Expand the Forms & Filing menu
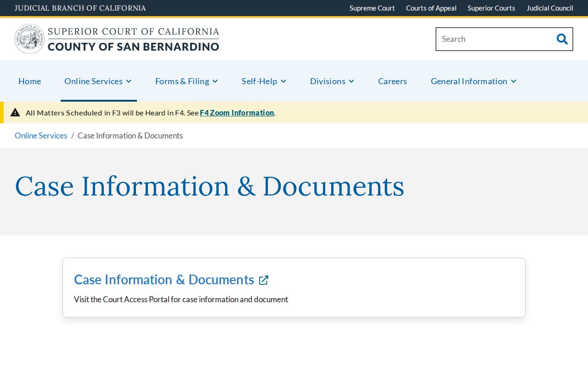This screenshot has height=368, width=588. [187, 81]
